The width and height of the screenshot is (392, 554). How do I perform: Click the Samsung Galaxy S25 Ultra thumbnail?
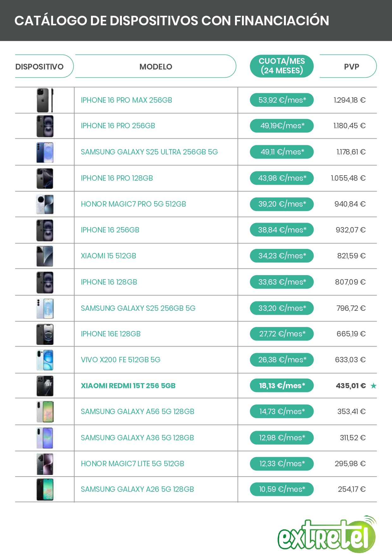(x=45, y=152)
